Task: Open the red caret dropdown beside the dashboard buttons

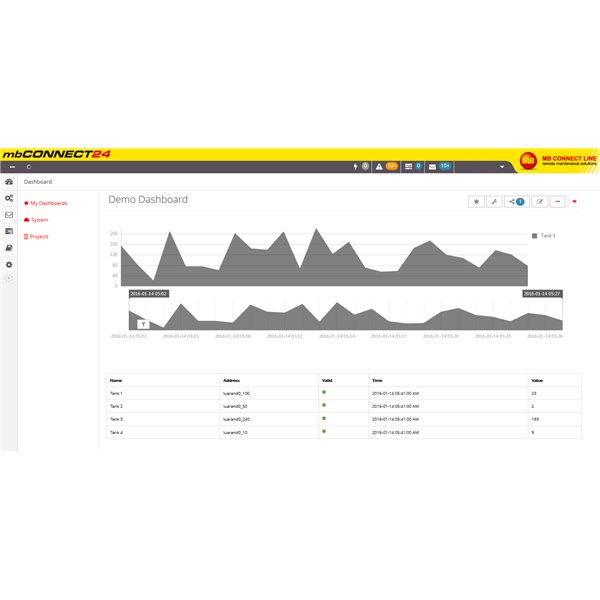Action: pyautogui.click(x=575, y=201)
